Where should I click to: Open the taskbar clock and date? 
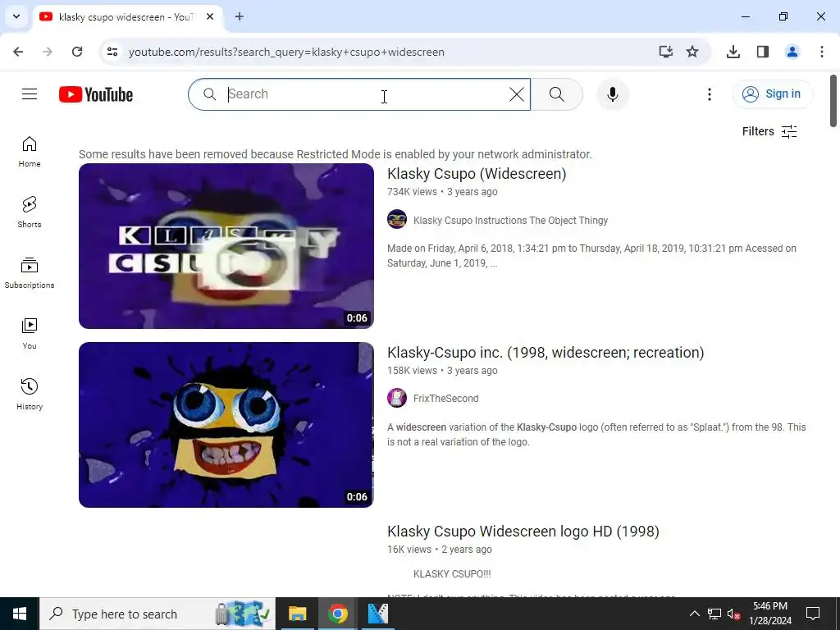769,614
